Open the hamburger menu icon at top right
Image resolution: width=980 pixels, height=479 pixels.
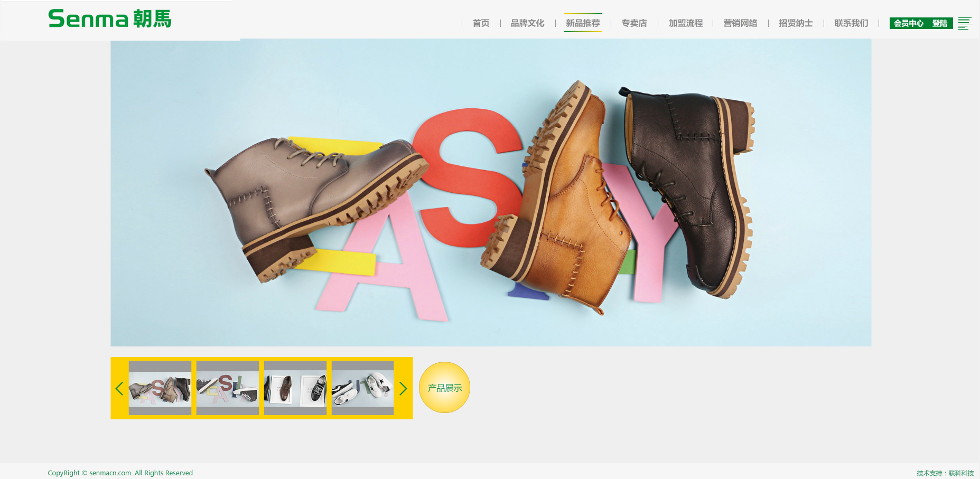965,24
